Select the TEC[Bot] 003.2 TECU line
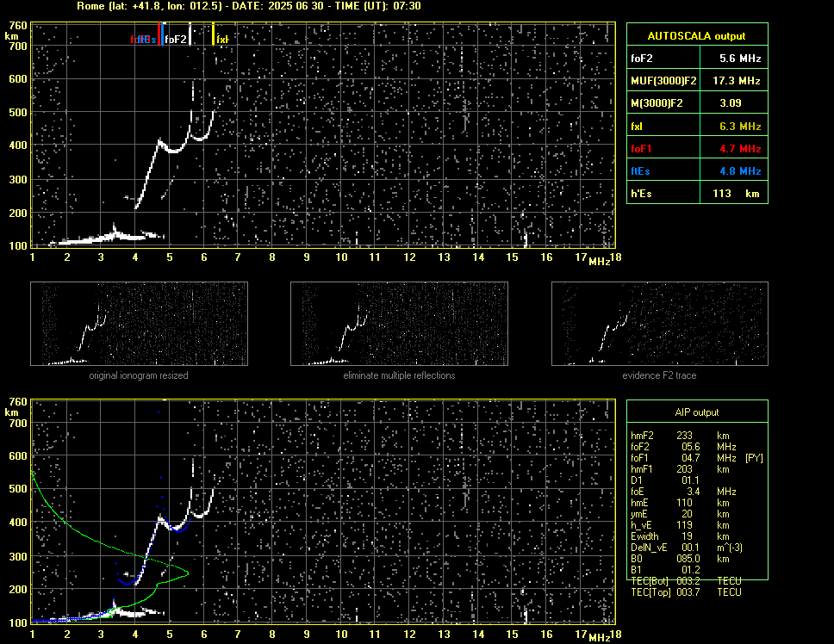Image resolution: width=834 pixels, height=644 pixels. coord(686,581)
